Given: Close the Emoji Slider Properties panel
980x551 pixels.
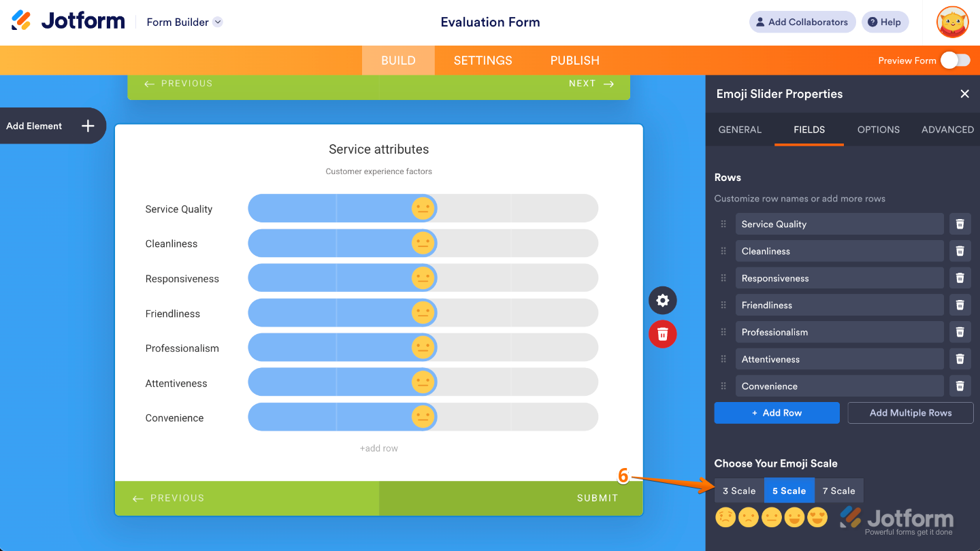Looking at the screenshot, I should pyautogui.click(x=964, y=94).
